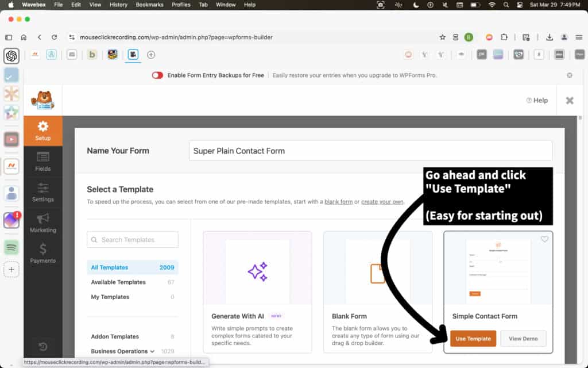The height and width of the screenshot is (368, 588).
Task: Open the Marketing megaphone panel
Action: 43,223
